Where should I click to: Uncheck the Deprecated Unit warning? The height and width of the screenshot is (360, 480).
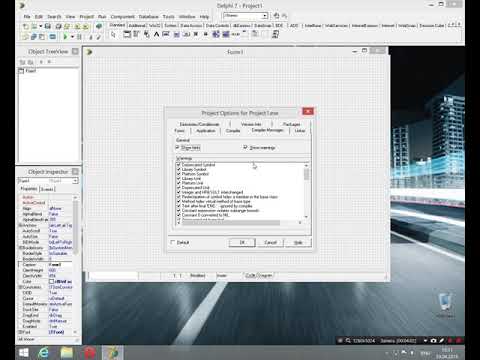pos(179,188)
